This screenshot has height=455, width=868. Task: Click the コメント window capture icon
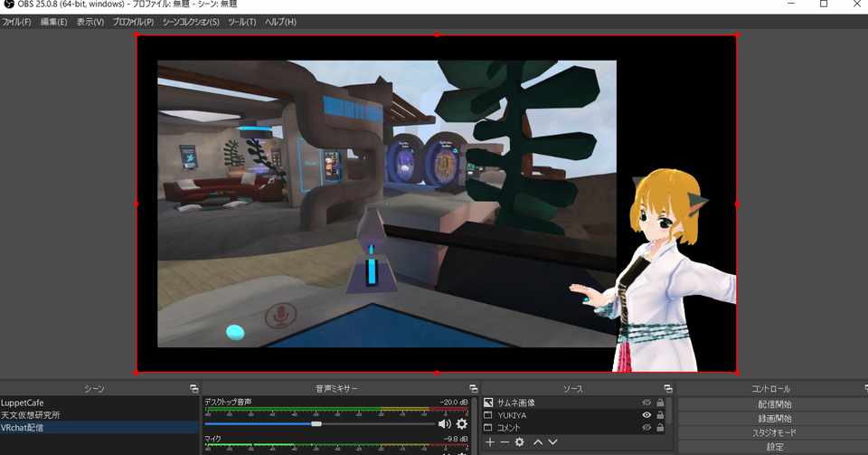pos(488,427)
